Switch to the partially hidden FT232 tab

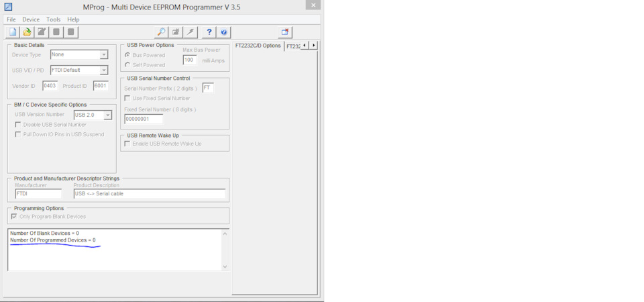[293, 46]
